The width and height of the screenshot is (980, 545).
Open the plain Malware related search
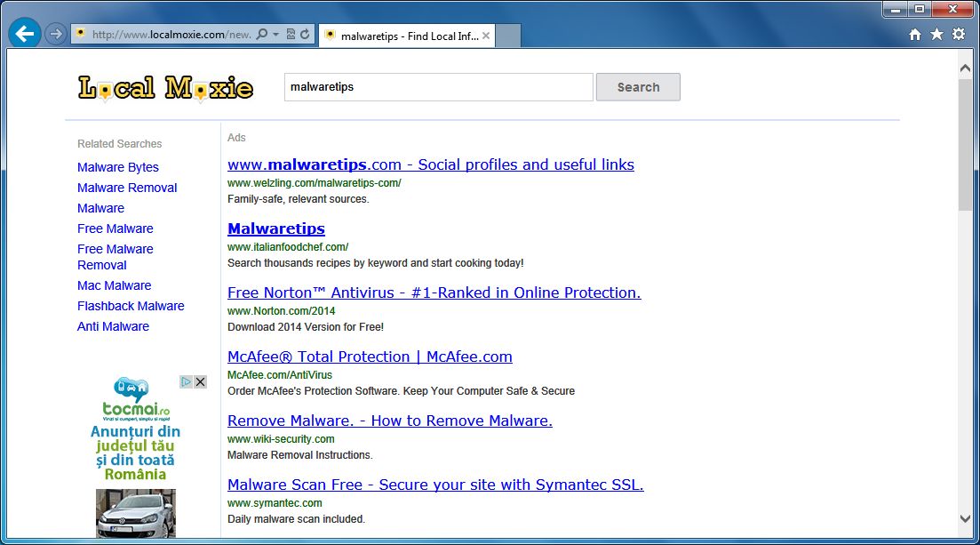(100, 208)
